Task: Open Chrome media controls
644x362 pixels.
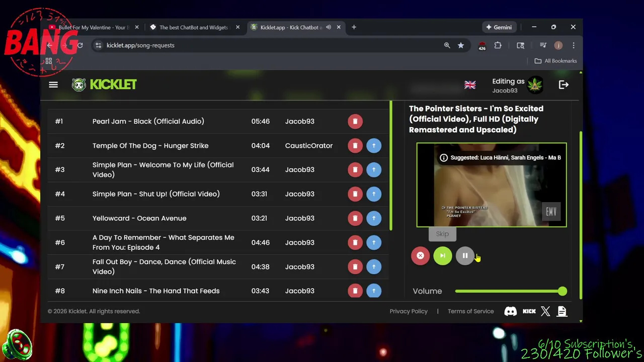Action: pyautogui.click(x=543, y=45)
